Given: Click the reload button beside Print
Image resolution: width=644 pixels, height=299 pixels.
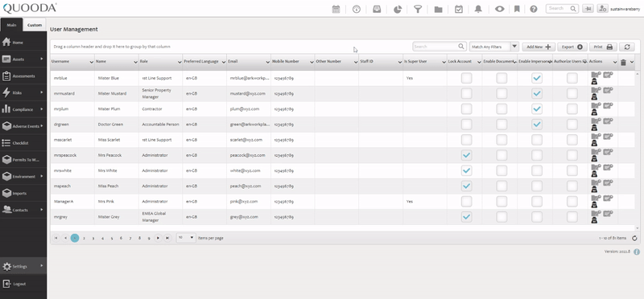Looking at the screenshot, I should [627, 47].
